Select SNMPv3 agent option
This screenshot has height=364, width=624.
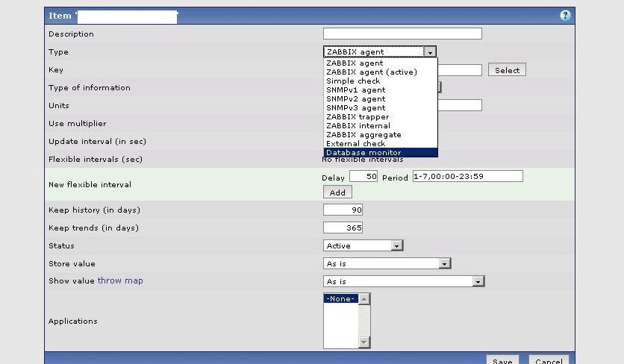click(381, 108)
